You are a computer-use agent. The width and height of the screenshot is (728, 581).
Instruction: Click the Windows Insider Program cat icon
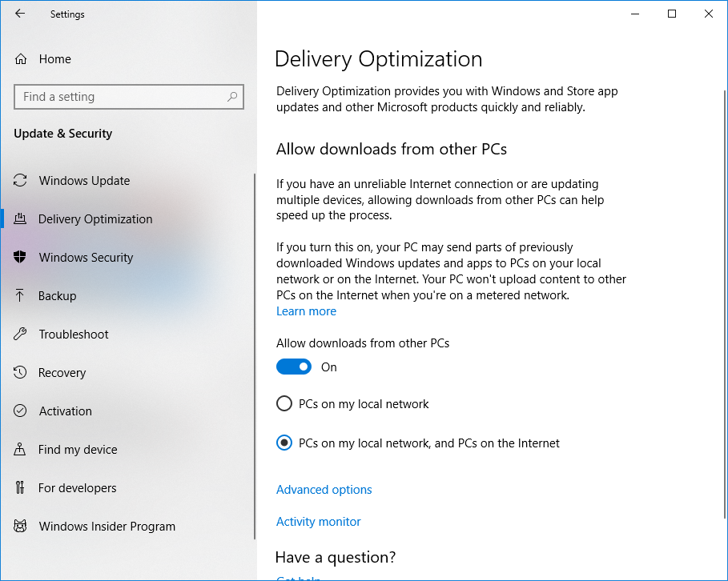[20, 526]
